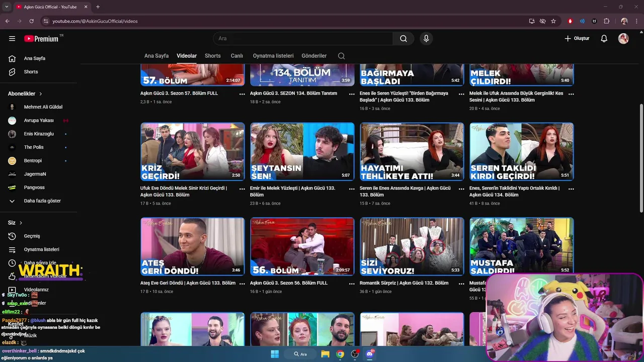Open more options for Romantik Sürpriz video
The width and height of the screenshot is (644, 362).
tap(461, 284)
